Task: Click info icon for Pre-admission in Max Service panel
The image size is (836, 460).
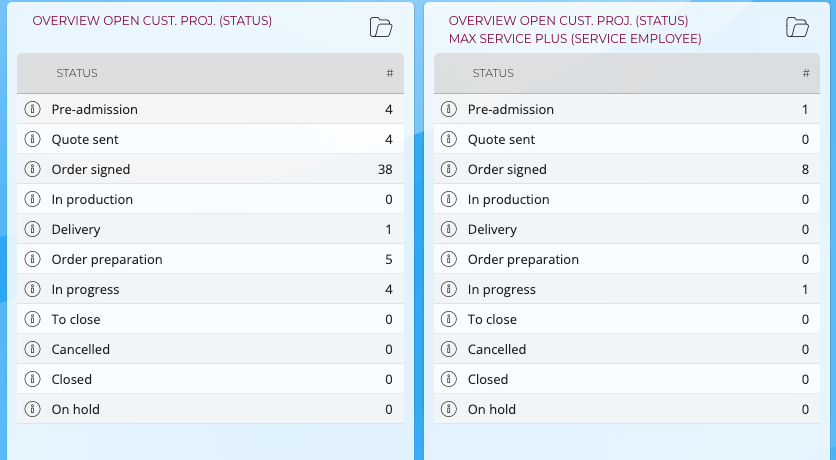Action: (x=449, y=109)
